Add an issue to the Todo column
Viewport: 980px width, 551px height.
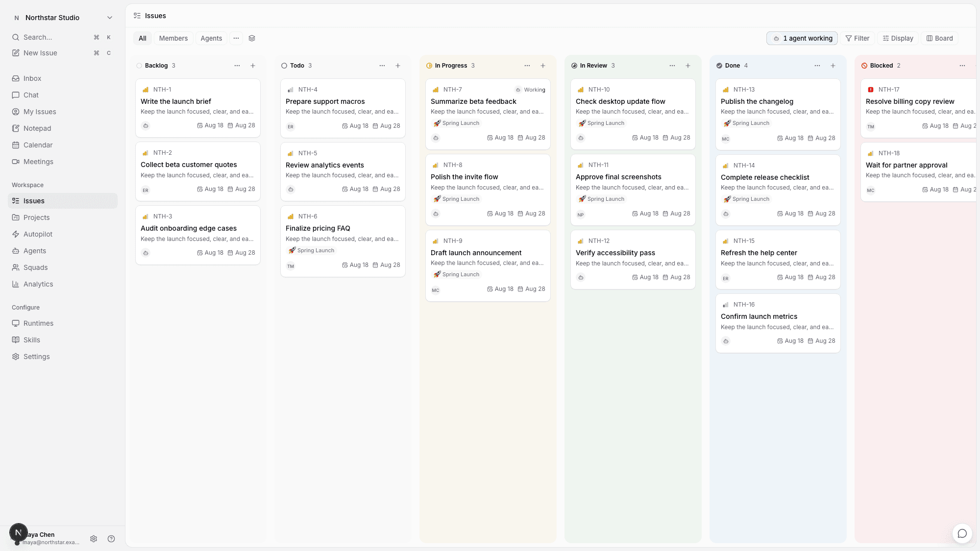pos(398,66)
